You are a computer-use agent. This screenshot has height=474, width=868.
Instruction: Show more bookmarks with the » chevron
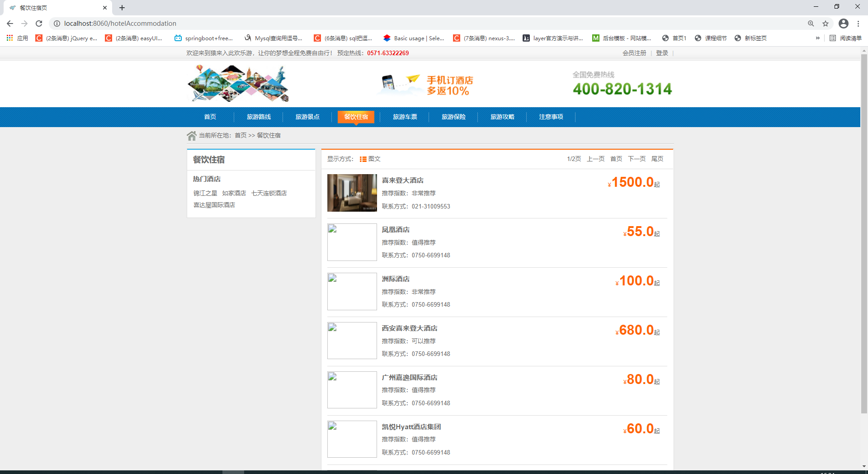coord(817,38)
